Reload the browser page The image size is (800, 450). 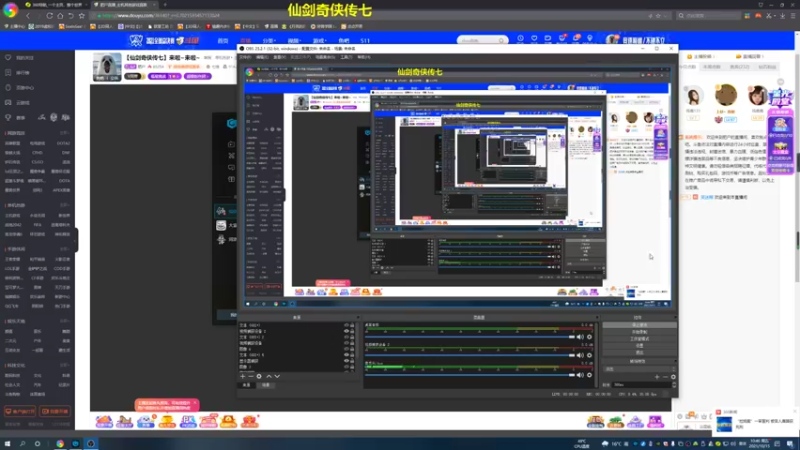[49, 16]
